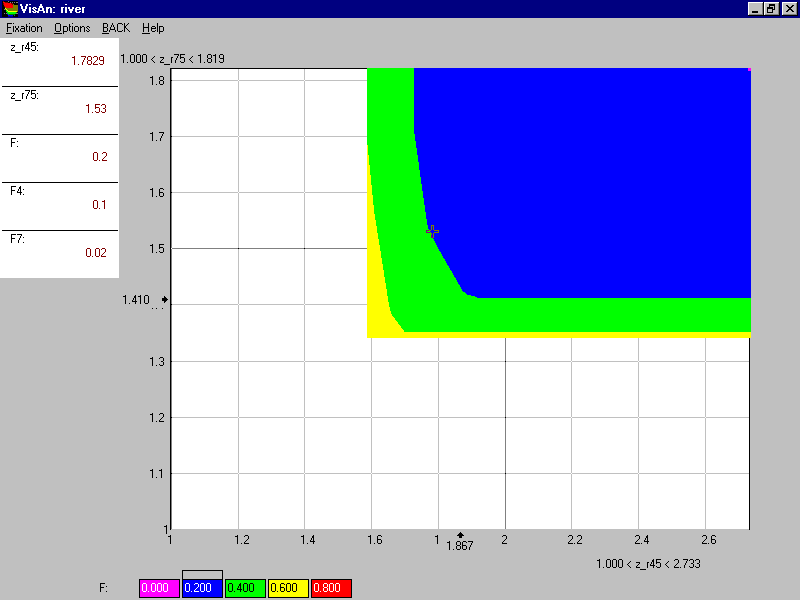Click the y-axis tick label 1.5
This screenshot has height=600, width=800.
click(x=157, y=249)
